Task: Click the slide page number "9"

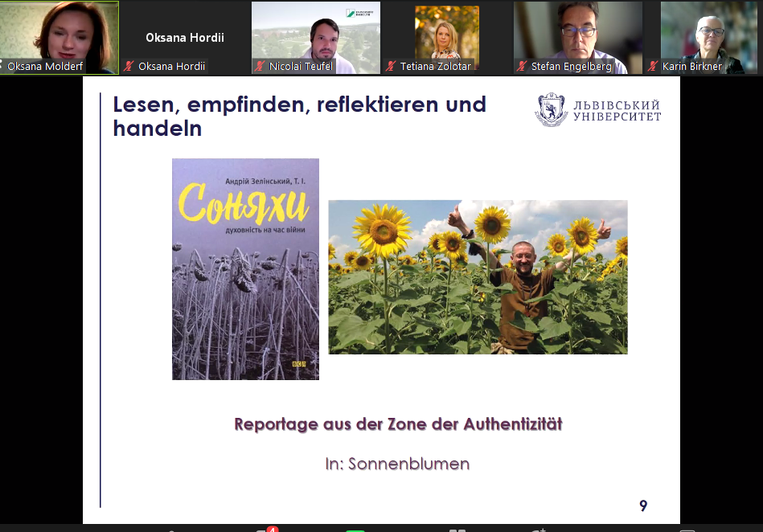Action: point(643,505)
